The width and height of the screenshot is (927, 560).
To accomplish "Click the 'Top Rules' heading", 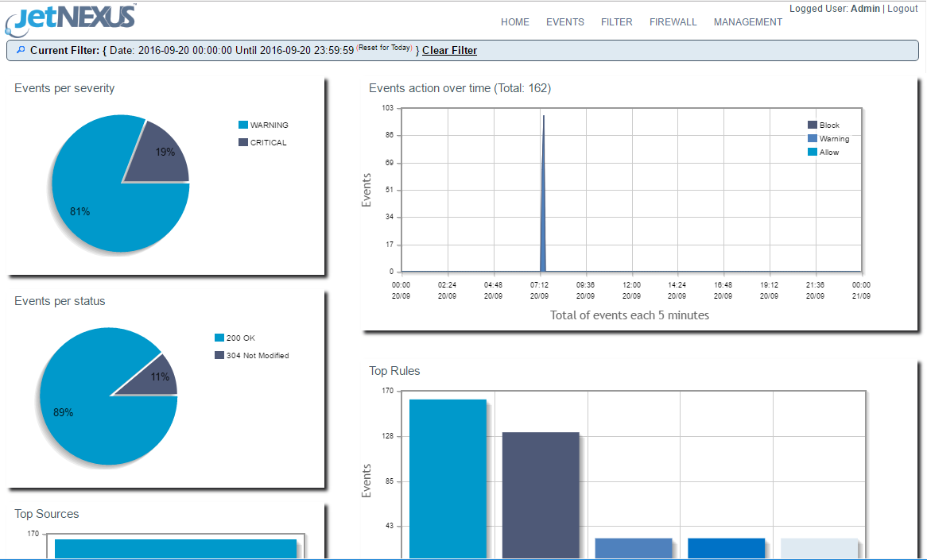I will 394,371.
